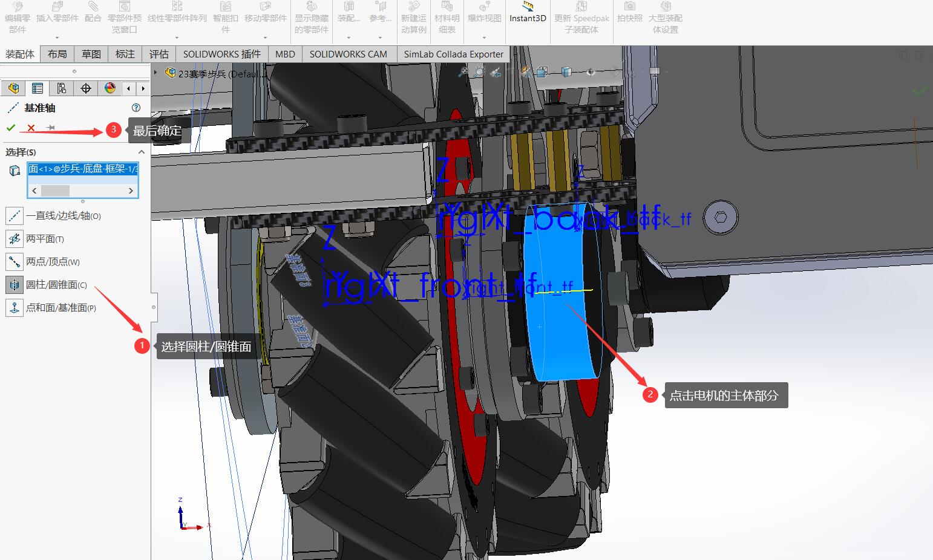933x560 pixels.
Task: Open the SOLIDWORKS CAM tab
Action: [348, 54]
